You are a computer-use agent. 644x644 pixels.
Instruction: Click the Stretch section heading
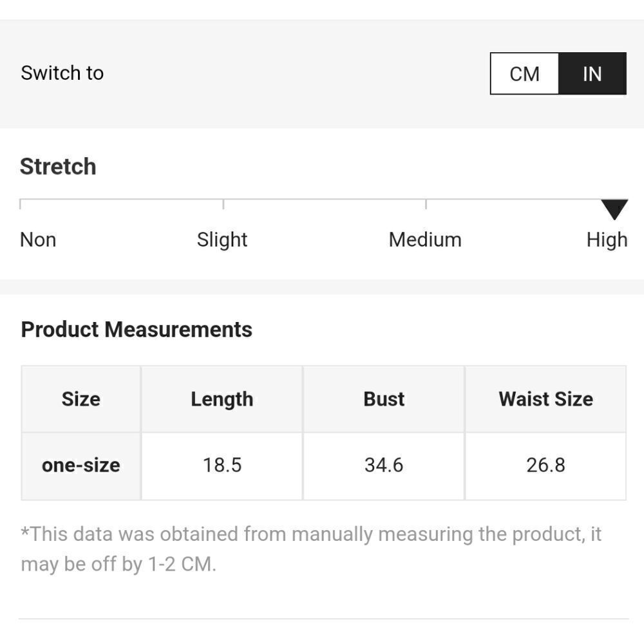click(58, 166)
